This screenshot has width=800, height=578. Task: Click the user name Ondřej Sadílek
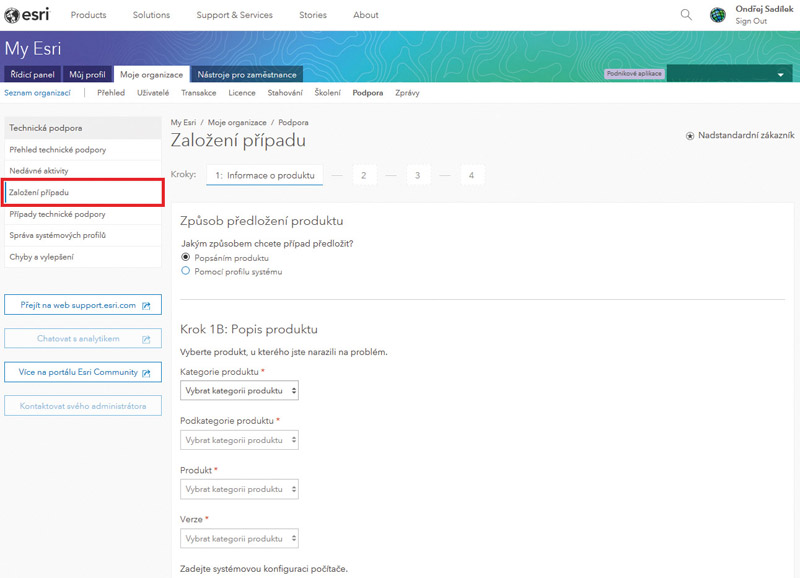click(x=764, y=9)
